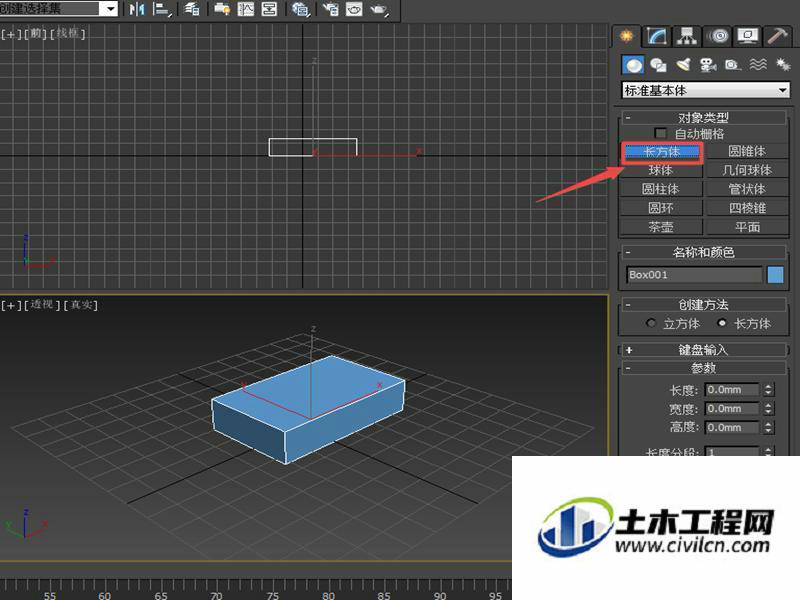The width and height of the screenshot is (800, 600).
Task: Click the Align tool icon
Action: [x=162, y=9]
